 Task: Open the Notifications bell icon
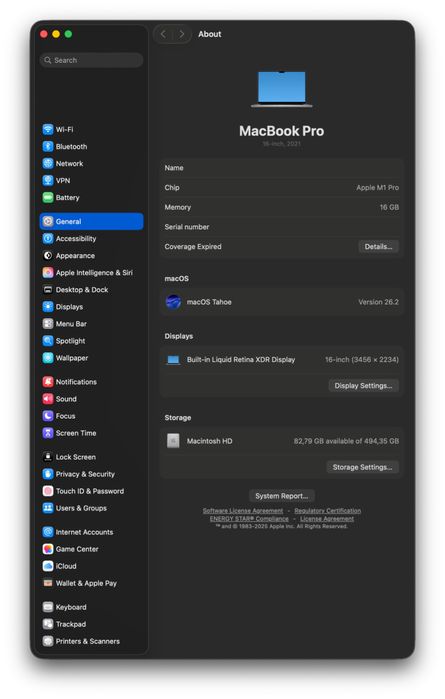coord(48,382)
